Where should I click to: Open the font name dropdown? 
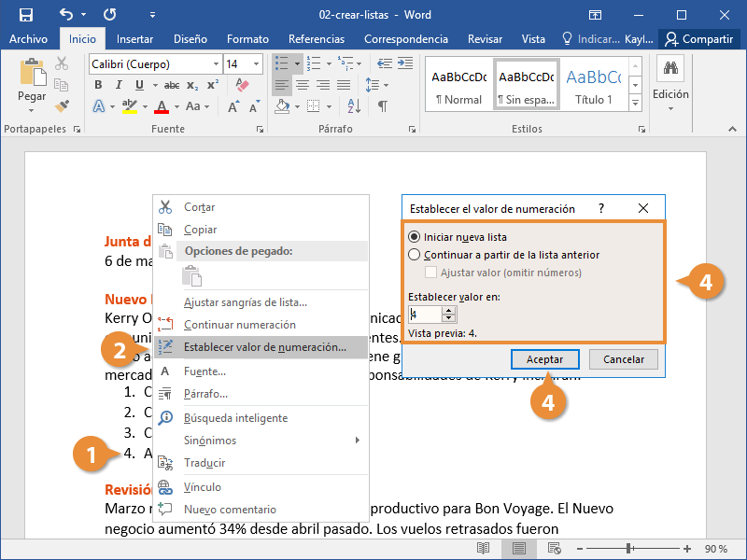coord(217,63)
